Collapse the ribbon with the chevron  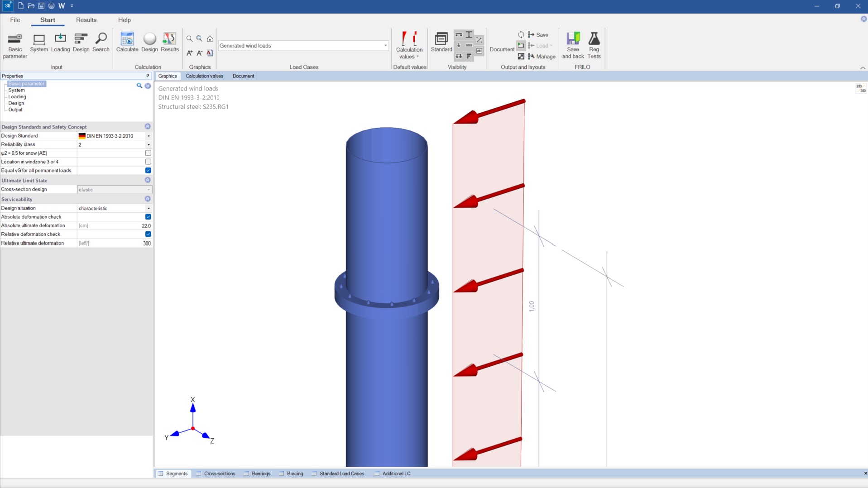pos(863,68)
